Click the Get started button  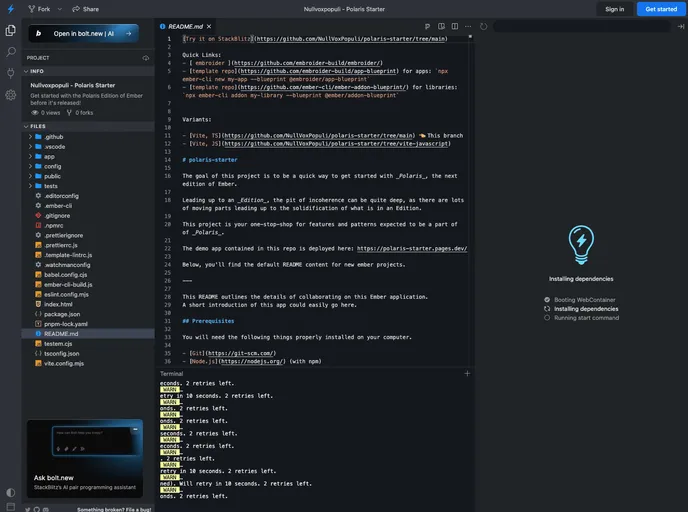(x=660, y=9)
